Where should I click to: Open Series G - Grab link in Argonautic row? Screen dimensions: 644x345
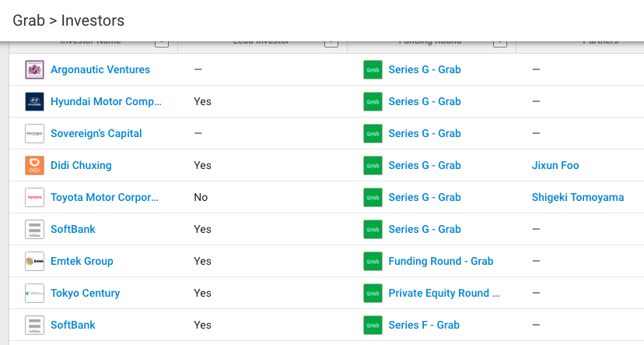(425, 69)
